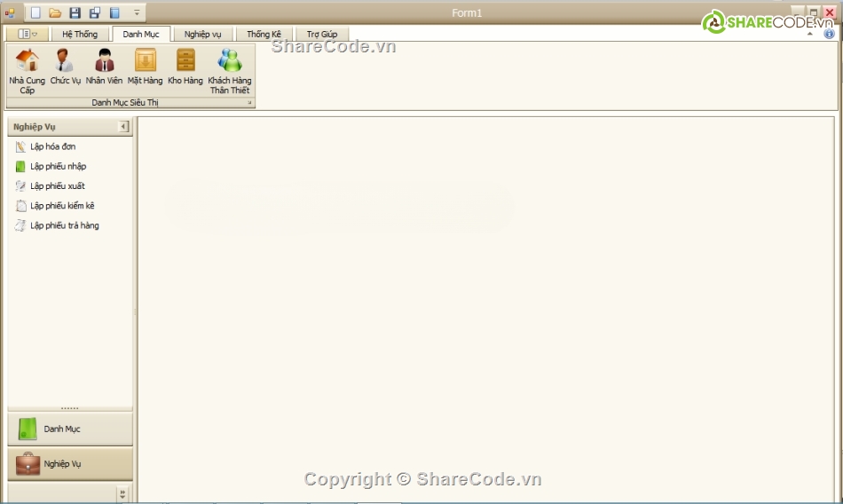This screenshot has width=843, height=504.
Task: Click the blue info icon at top right
Action: 829,34
